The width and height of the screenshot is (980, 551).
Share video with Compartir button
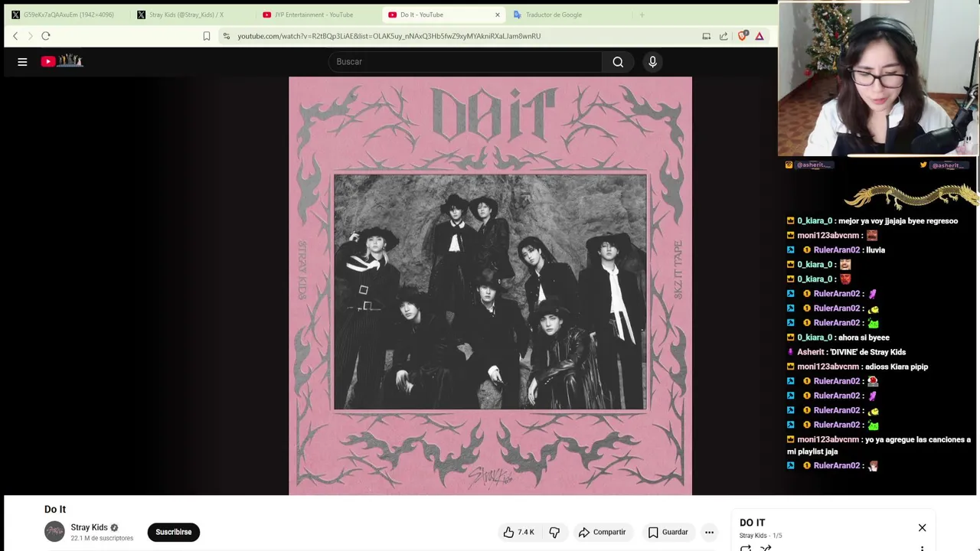pyautogui.click(x=602, y=532)
